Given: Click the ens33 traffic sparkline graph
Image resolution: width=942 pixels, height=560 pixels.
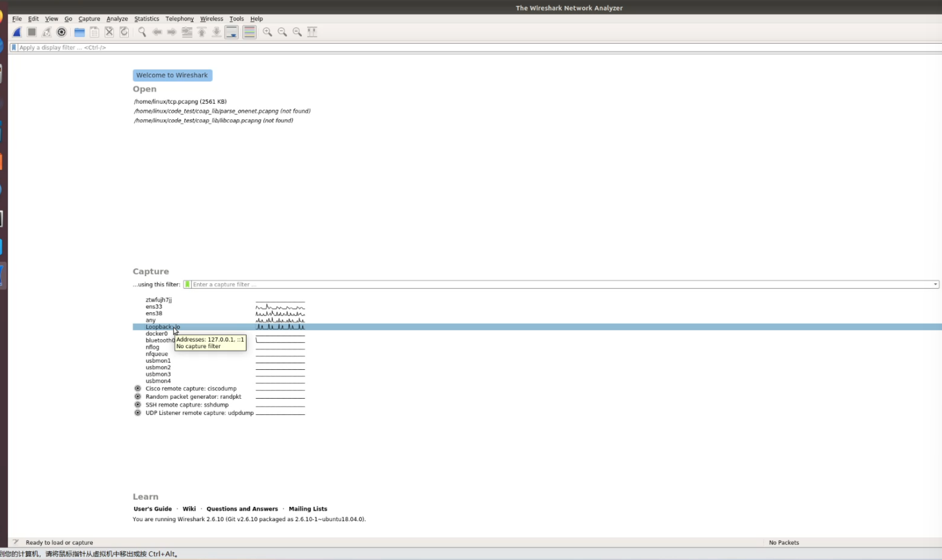Looking at the screenshot, I should (280, 307).
